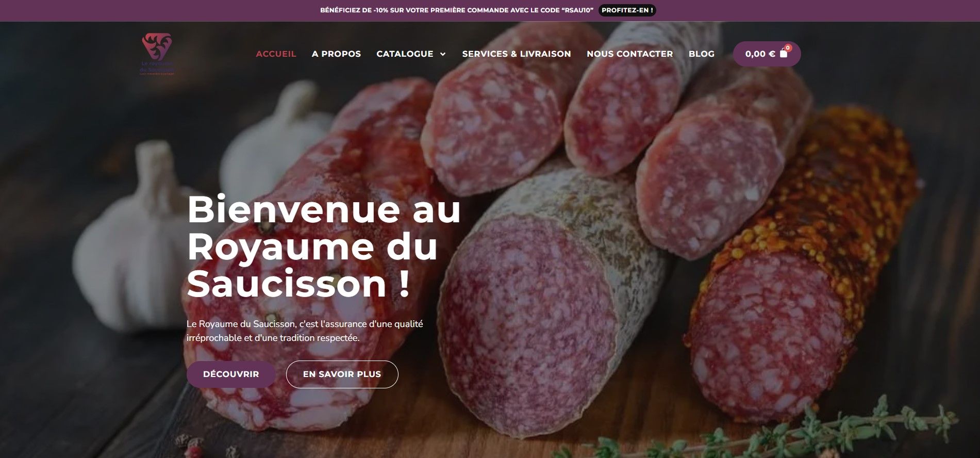Click the Bienvenue au Royaume heading

[324, 247]
